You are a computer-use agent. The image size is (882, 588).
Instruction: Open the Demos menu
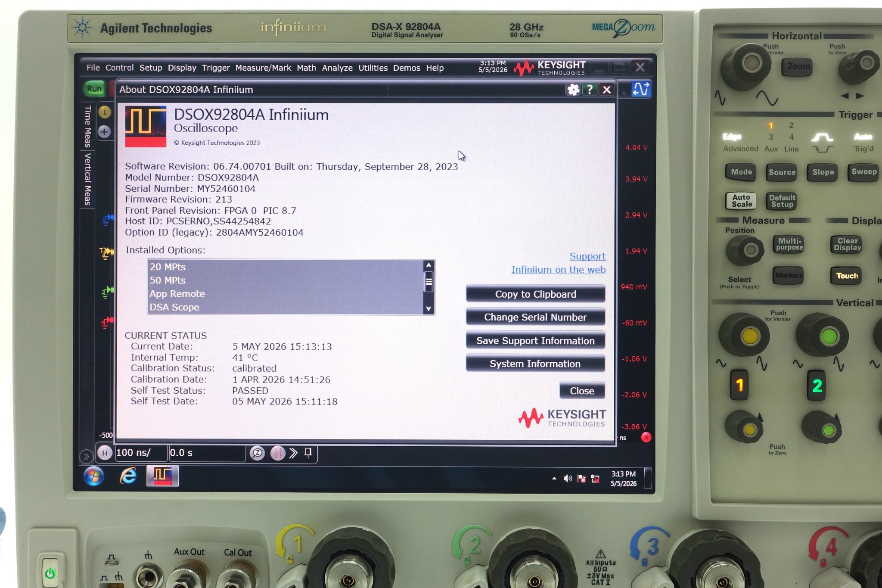(x=407, y=68)
